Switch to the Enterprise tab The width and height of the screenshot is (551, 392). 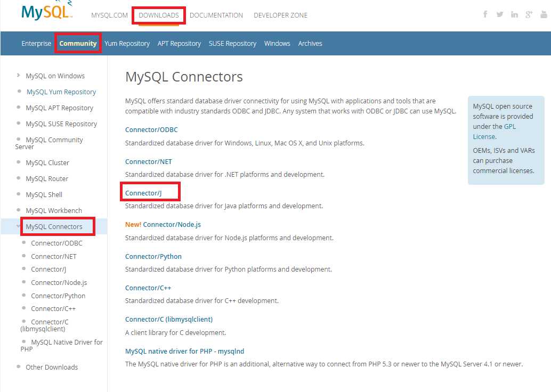point(36,44)
